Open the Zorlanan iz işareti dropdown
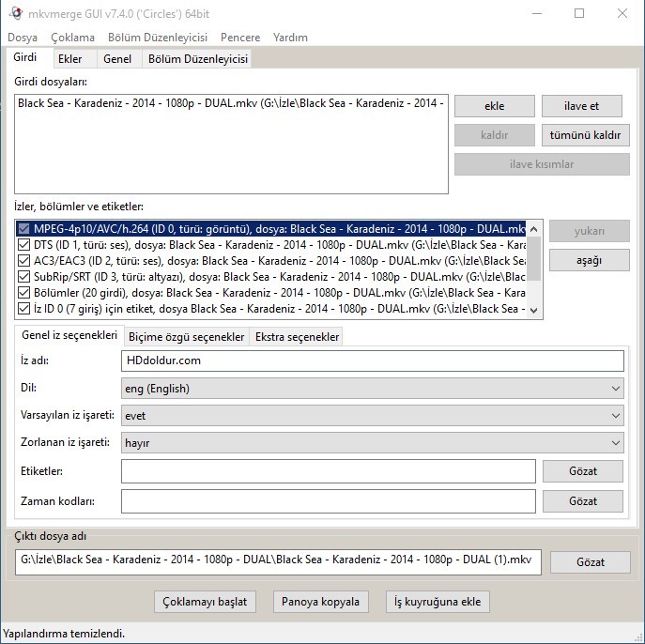Screen dimensions: 645x644 (373, 442)
